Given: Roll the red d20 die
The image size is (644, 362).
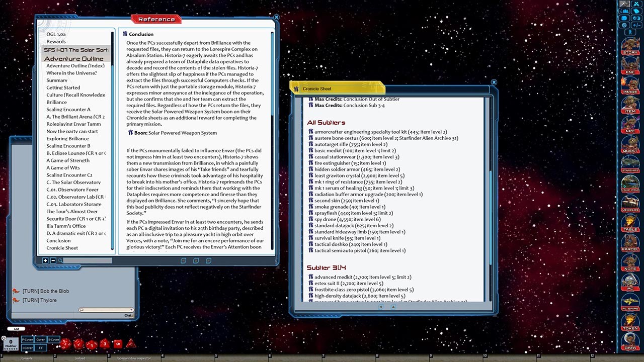Looking at the screenshot, I should pyautogui.click(x=66, y=344).
